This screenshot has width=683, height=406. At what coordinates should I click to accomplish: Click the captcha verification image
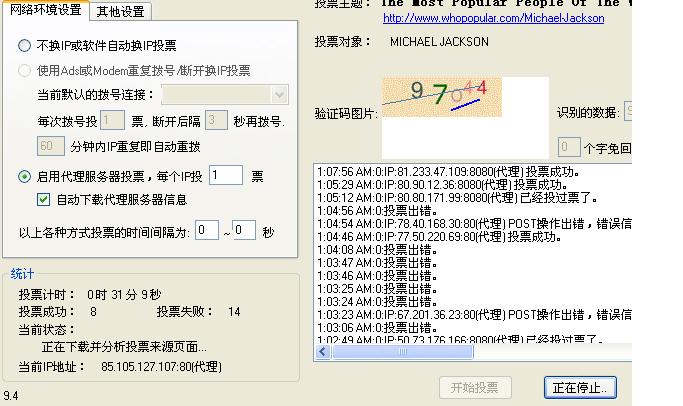click(x=440, y=97)
